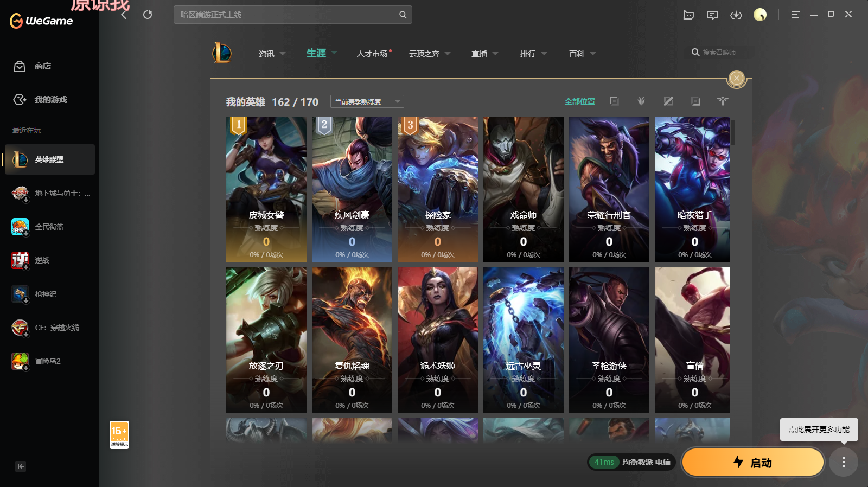This screenshot has width=868, height=487.
Task: Select 地下城与勇士 in recent games
Action: [50, 193]
